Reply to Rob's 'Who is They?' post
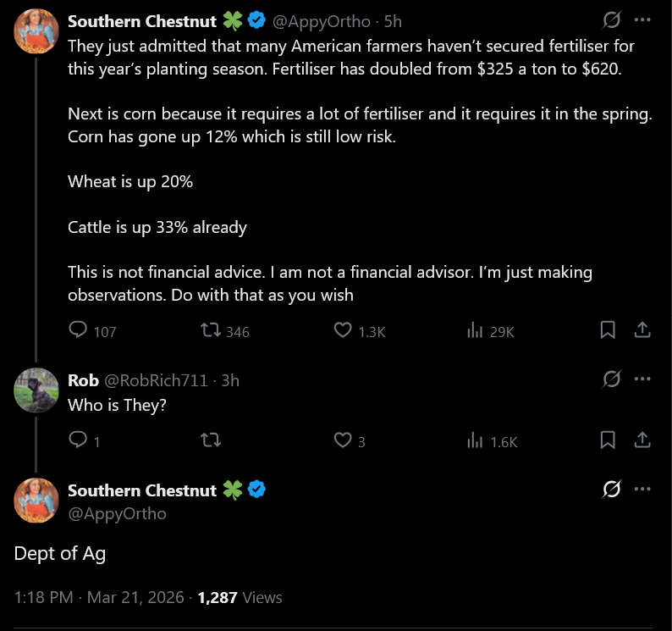The width and height of the screenshot is (672, 631). pos(78,440)
